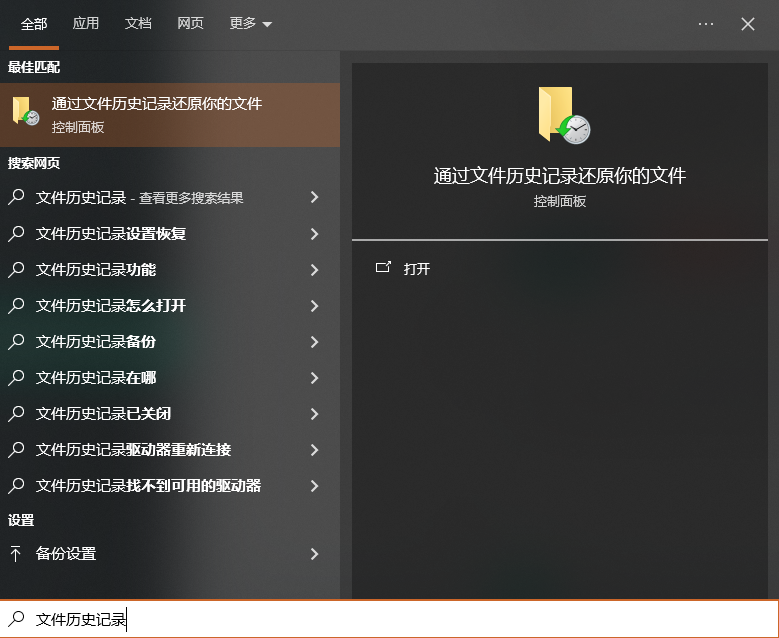Expand arrow for 备份设置
This screenshot has width=779, height=638.
(314, 554)
